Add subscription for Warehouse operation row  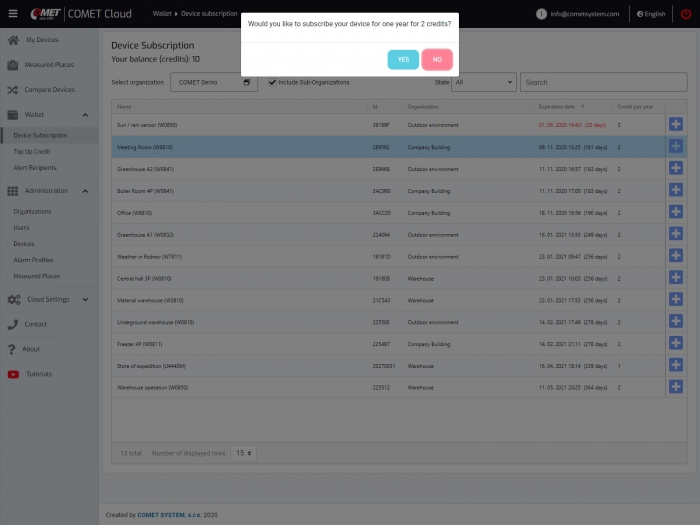(x=675, y=387)
